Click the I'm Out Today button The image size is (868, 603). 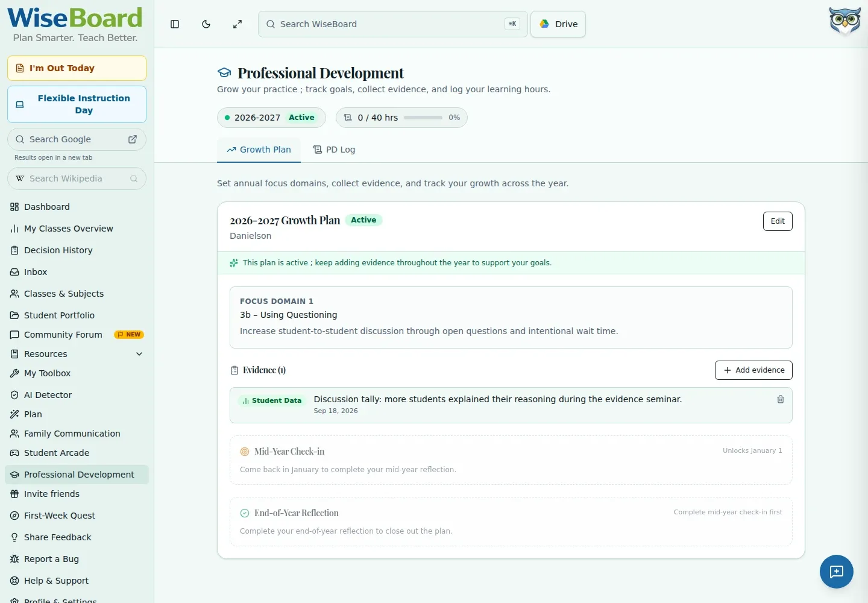[x=77, y=68]
